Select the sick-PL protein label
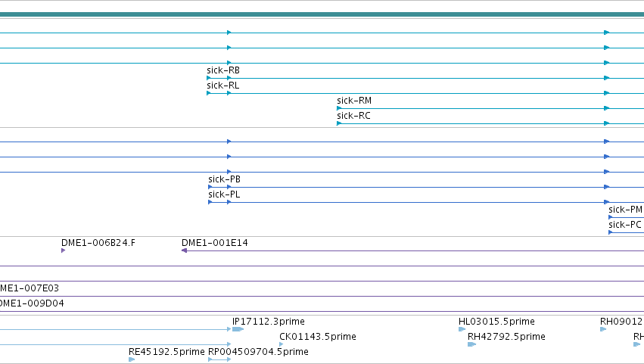The width and height of the screenshot is (644, 364). [224, 194]
